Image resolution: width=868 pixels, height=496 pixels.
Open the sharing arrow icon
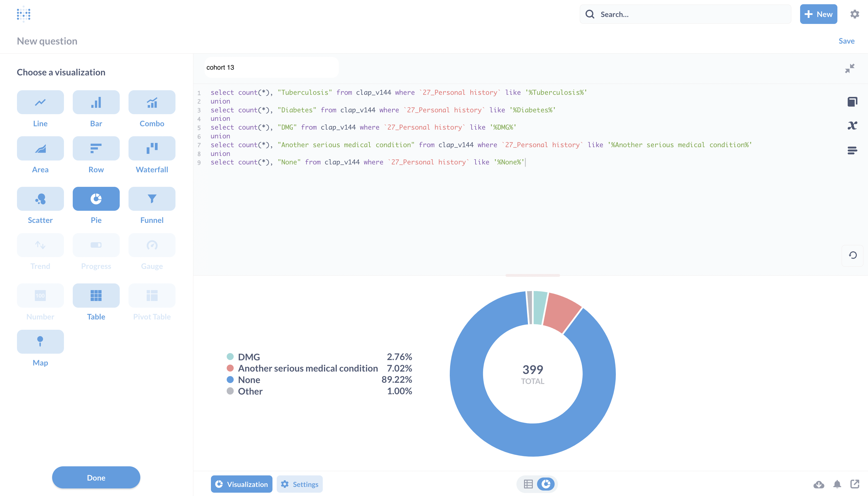pyautogui.click(x=855, y=484)
